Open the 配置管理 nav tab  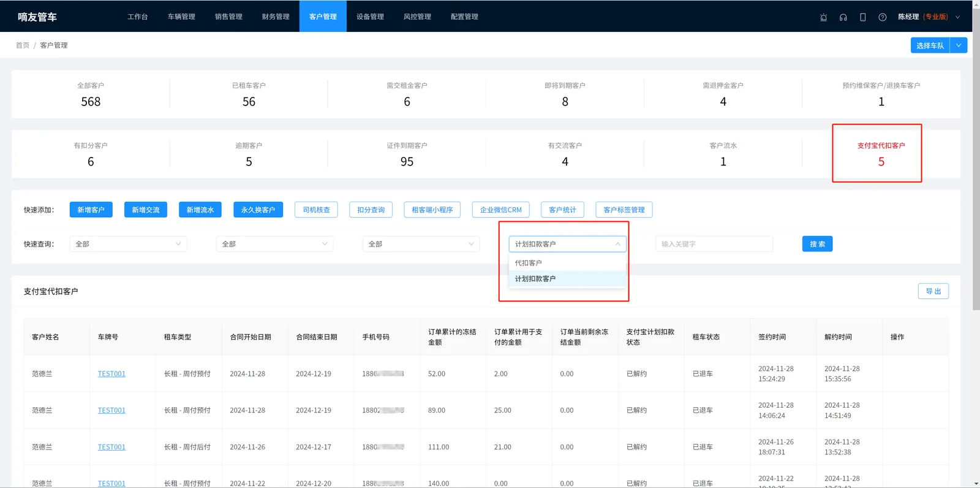pyautogui.click(x=464, y=17)
